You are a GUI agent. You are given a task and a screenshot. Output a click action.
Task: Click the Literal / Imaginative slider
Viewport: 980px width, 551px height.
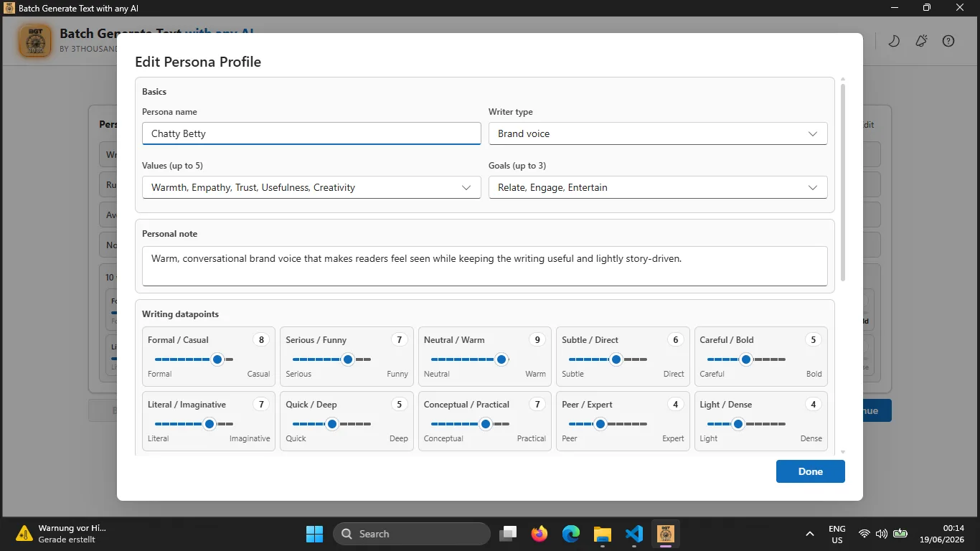pos(194,424)
